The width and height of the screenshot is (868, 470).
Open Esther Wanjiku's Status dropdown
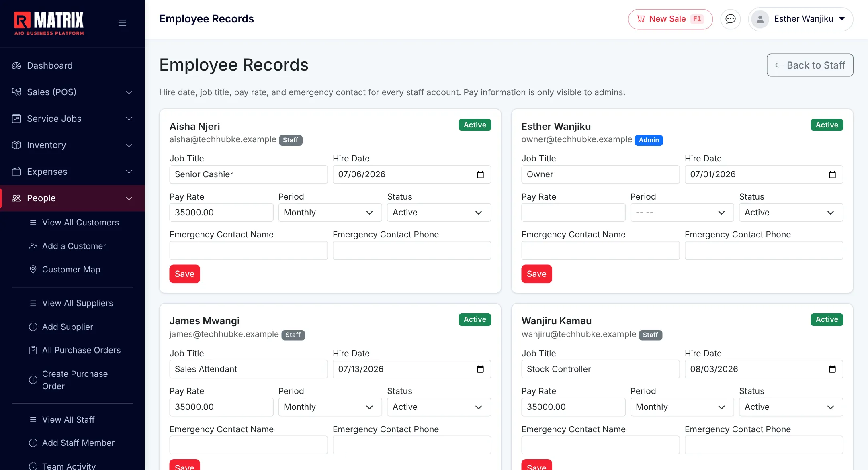(791, 213)
